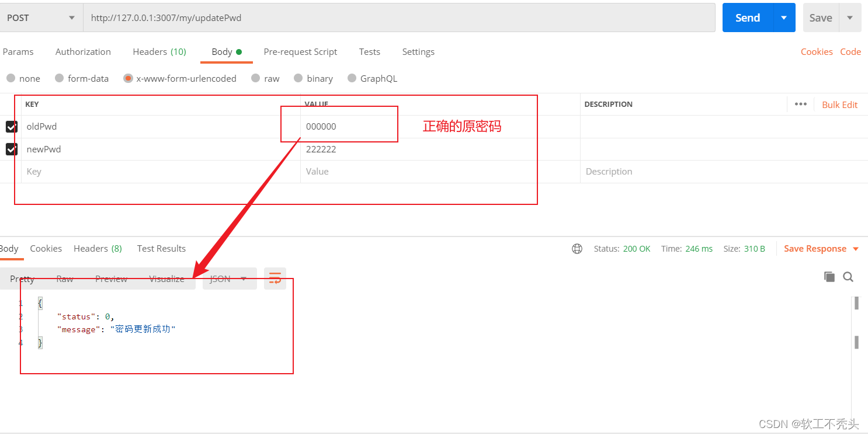
Task: Click the "status" key in response JSON
Action: (x=76, y=316)
